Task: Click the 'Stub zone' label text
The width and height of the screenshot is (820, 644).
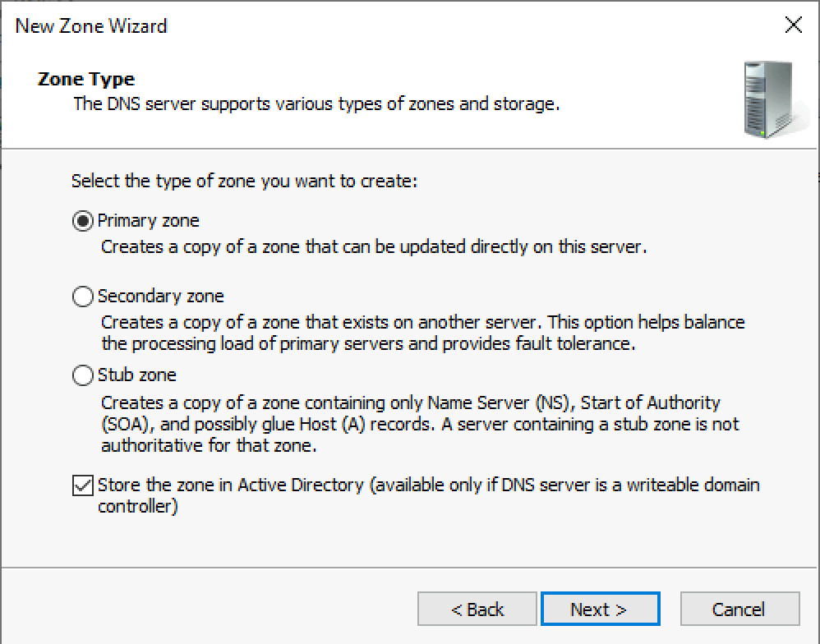Action: point(137,375)
